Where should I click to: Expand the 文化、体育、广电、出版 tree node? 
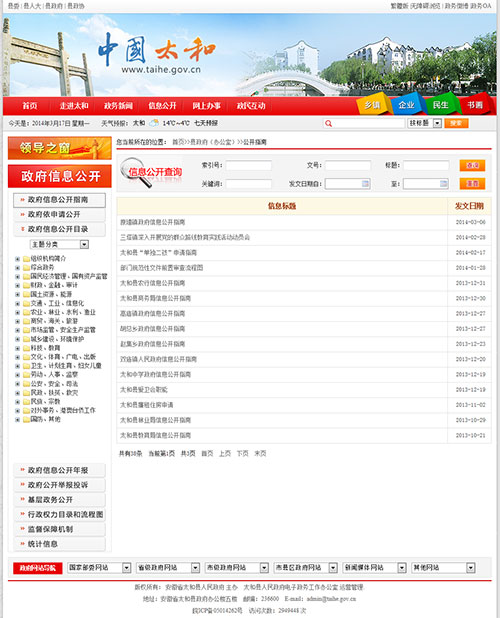pos(17,357)
